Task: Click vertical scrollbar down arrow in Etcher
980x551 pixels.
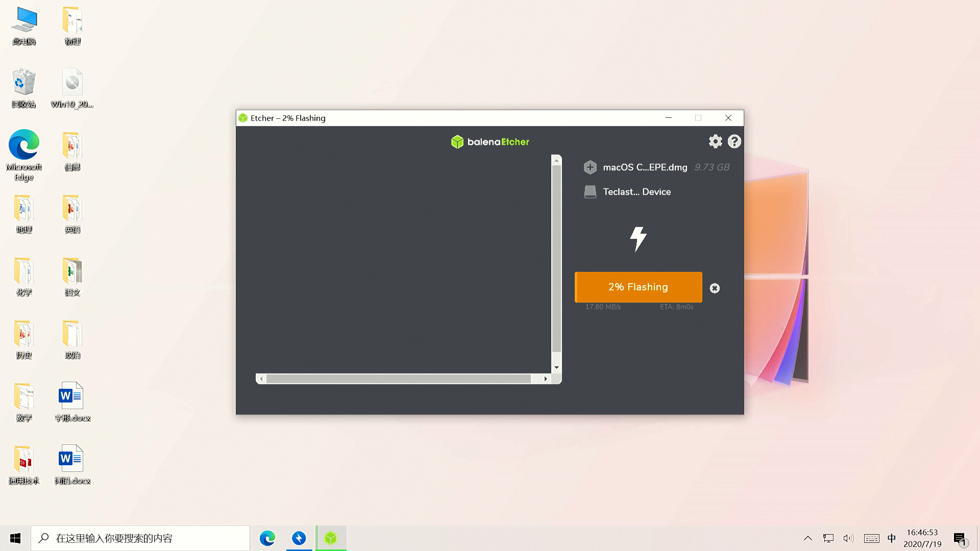Action: pyautogui.click(x=556, y=368)
